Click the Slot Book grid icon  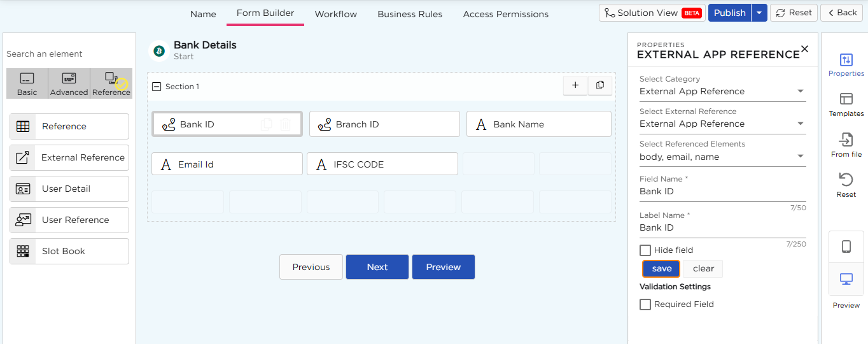point(23,251)
